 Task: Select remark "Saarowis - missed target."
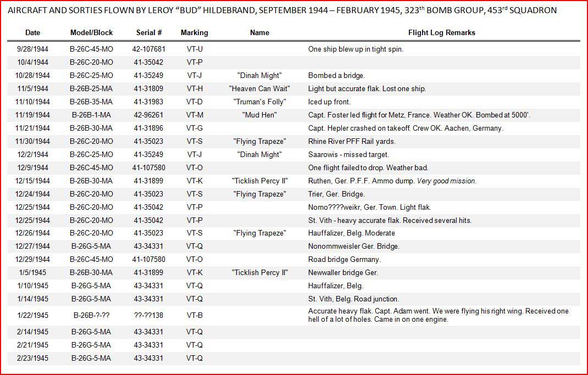[x=349, y=154]
